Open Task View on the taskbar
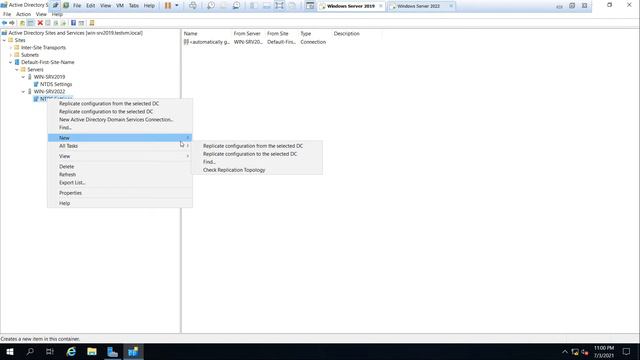 point(50,351)
